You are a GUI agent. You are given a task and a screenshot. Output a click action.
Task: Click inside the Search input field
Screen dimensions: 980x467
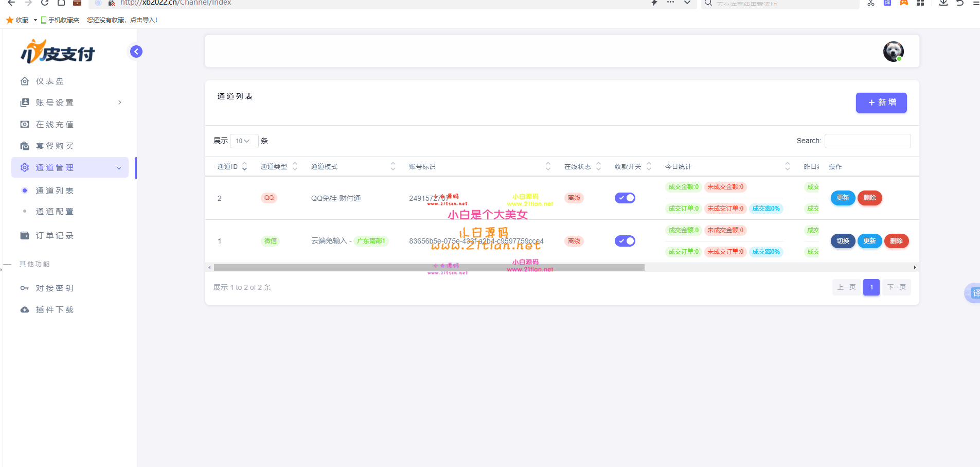point(866,141)
